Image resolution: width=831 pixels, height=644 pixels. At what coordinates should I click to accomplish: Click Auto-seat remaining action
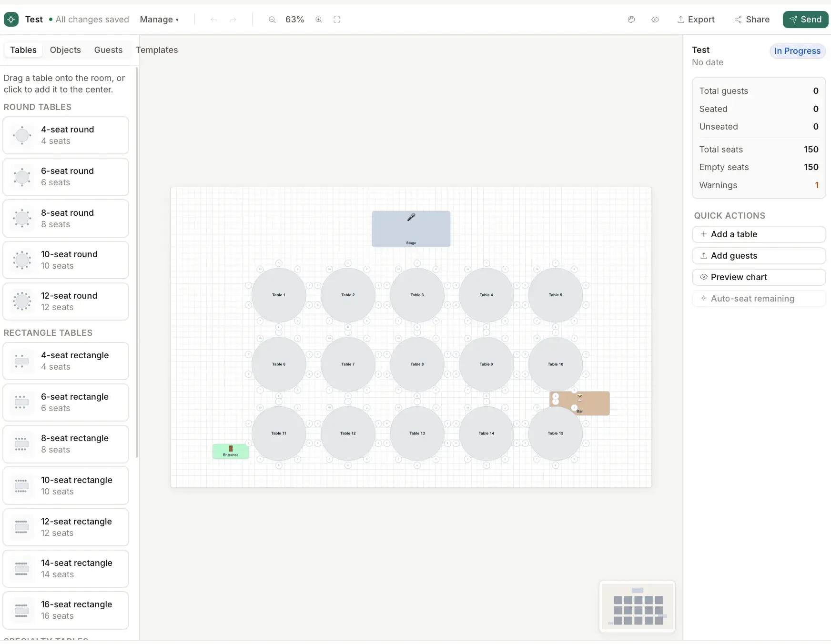tap(759, 299)
